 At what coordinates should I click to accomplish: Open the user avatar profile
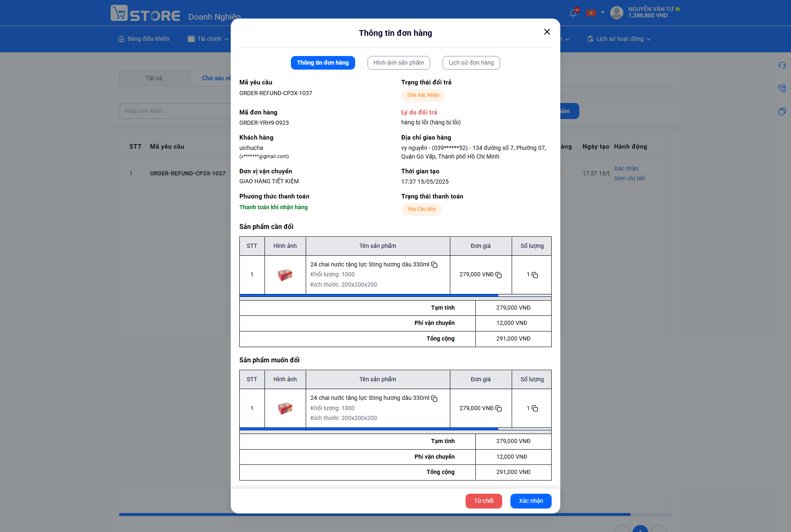[x=617, y=12]
